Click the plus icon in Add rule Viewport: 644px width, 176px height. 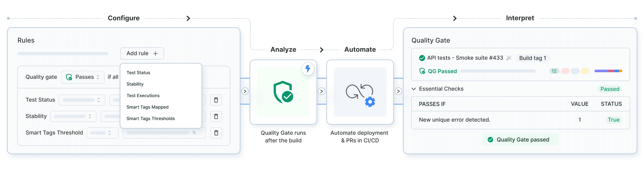pyautogui.click(x=156, y=54)
